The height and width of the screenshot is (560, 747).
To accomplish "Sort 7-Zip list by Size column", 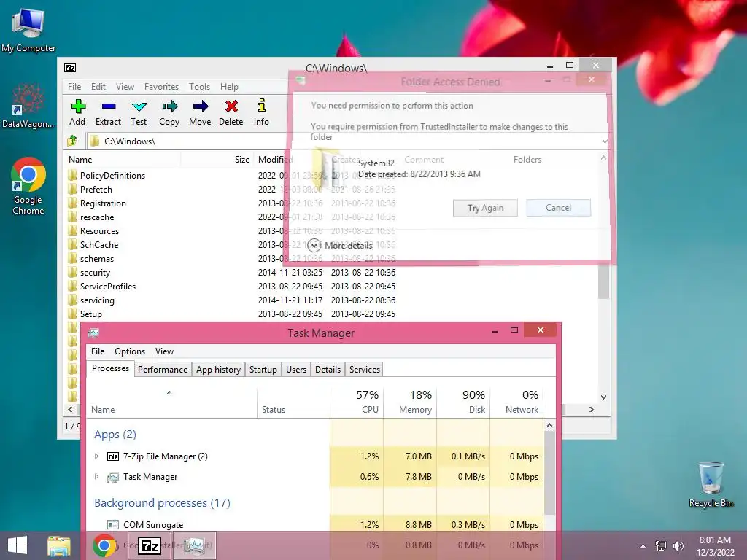I will [x=217, y=160].
